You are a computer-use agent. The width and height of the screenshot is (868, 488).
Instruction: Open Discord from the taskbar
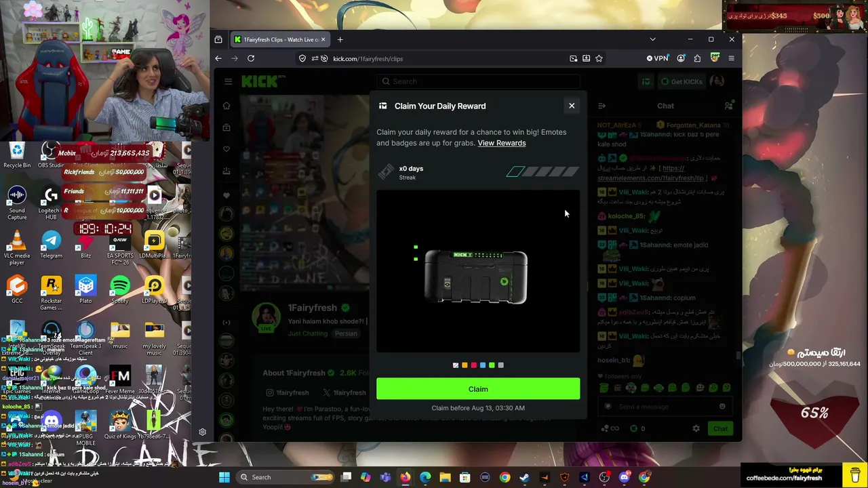625,477
